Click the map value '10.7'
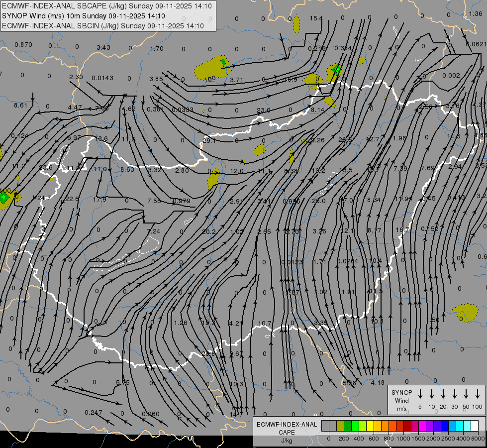This screenshot has height=448, width=487. click(x=265, y=324)
